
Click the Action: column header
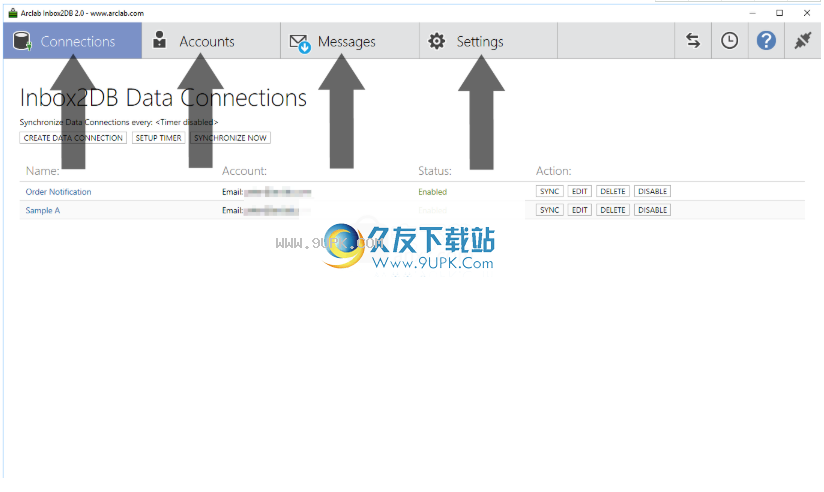(x=553, y=171)
